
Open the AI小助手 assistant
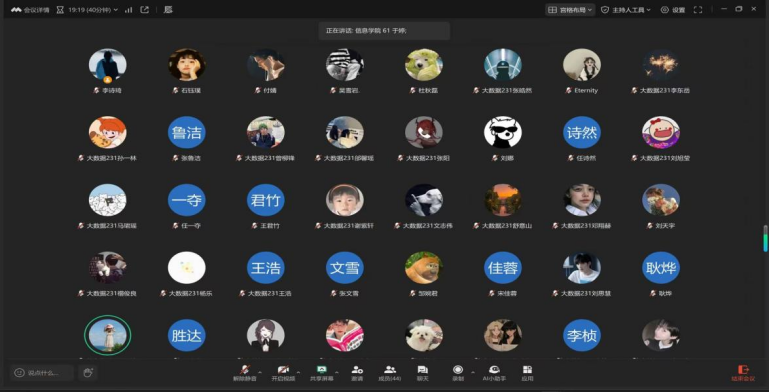pos(494,373)
